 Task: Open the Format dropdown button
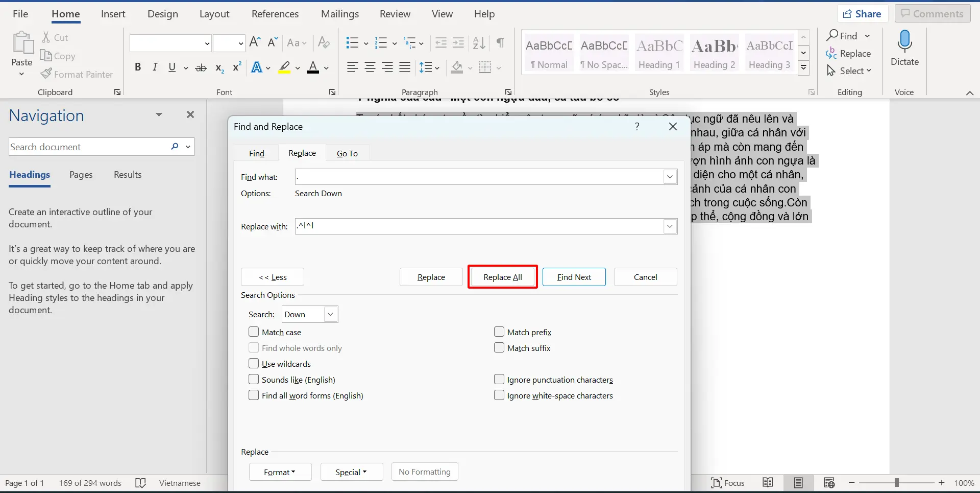click(280, 472)
